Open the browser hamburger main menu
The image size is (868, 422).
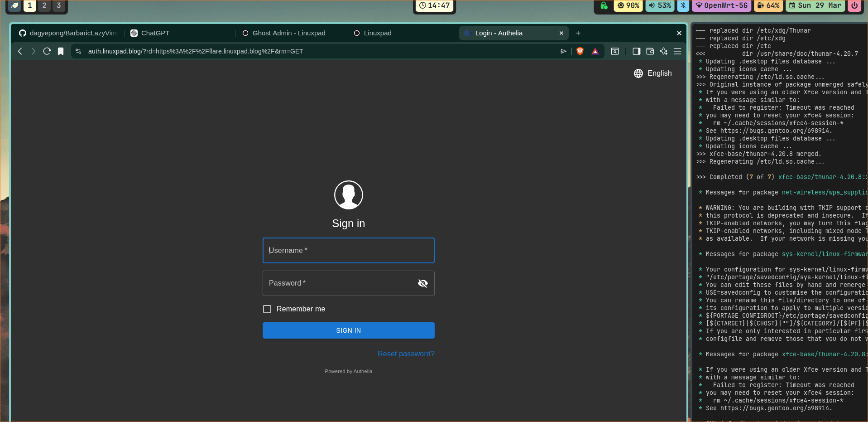(677, 51)
